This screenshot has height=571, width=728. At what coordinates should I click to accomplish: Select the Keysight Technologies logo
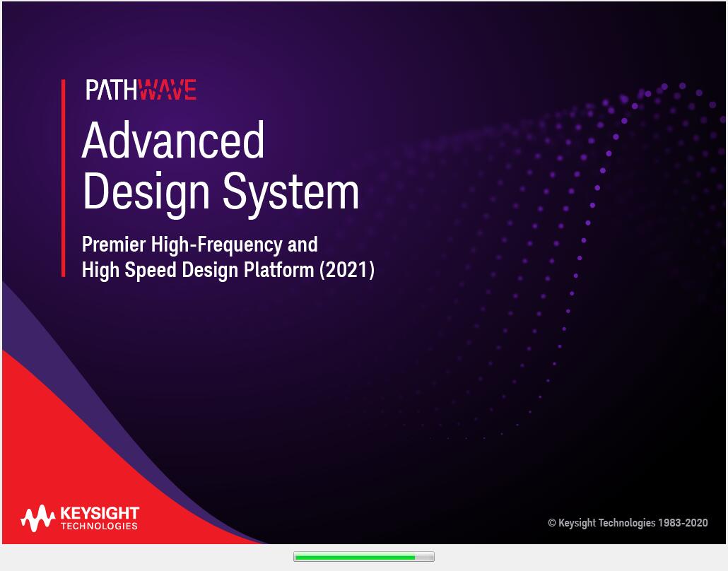81,519
